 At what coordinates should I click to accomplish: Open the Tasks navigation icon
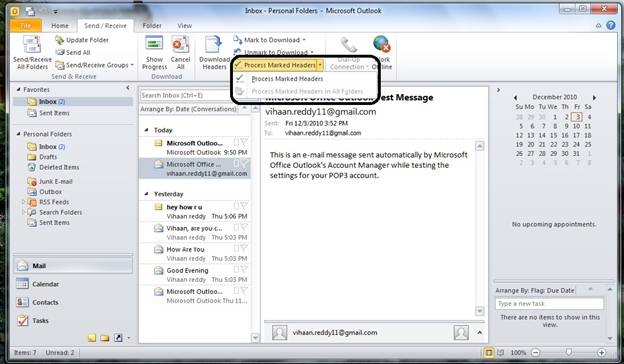point(22,320)
